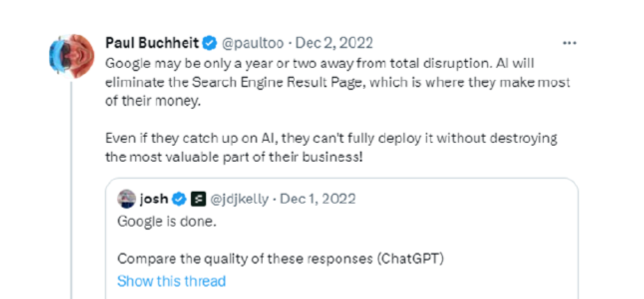Click the "Compare the quality of these responses" line
Screen dimensions: 644x299
(x=244, y=259)
